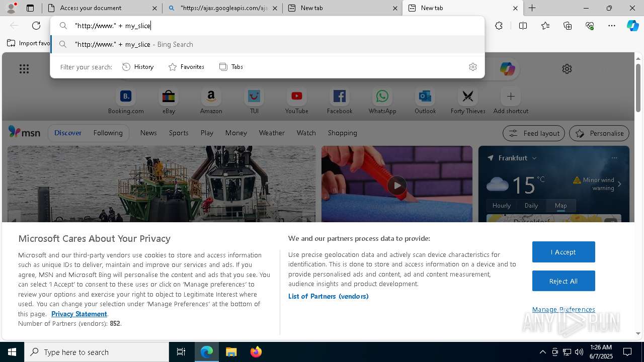Open the eBay shortcut tile
644x362 pixels.
(169, 101)
